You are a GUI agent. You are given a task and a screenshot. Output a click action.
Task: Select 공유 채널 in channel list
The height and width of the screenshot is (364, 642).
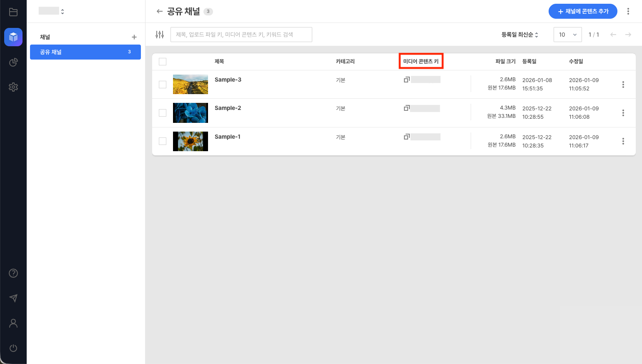(85, 52)
